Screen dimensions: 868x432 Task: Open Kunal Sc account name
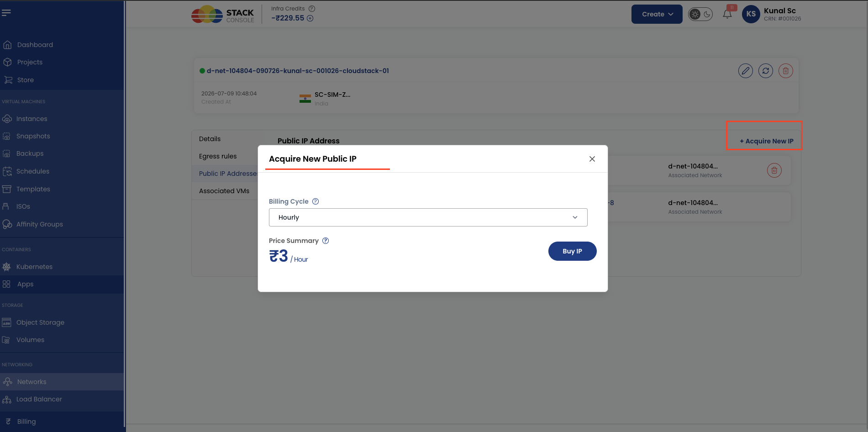tap(779, 11)
